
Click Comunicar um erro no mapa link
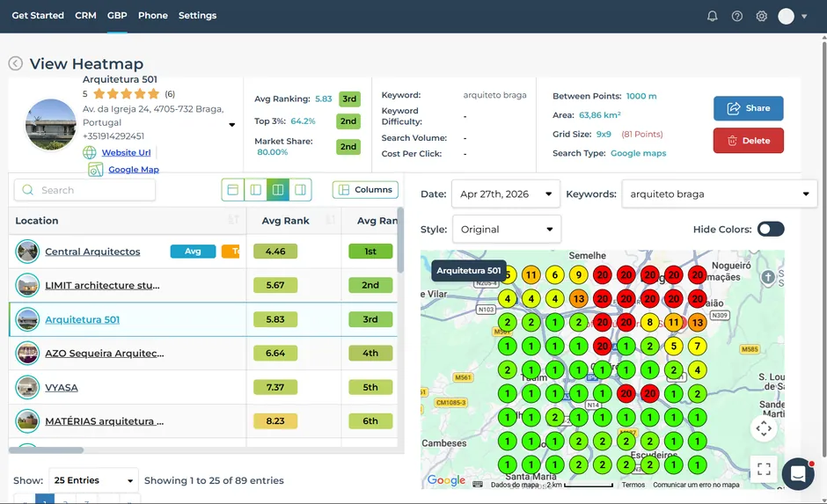coord(696,485)
